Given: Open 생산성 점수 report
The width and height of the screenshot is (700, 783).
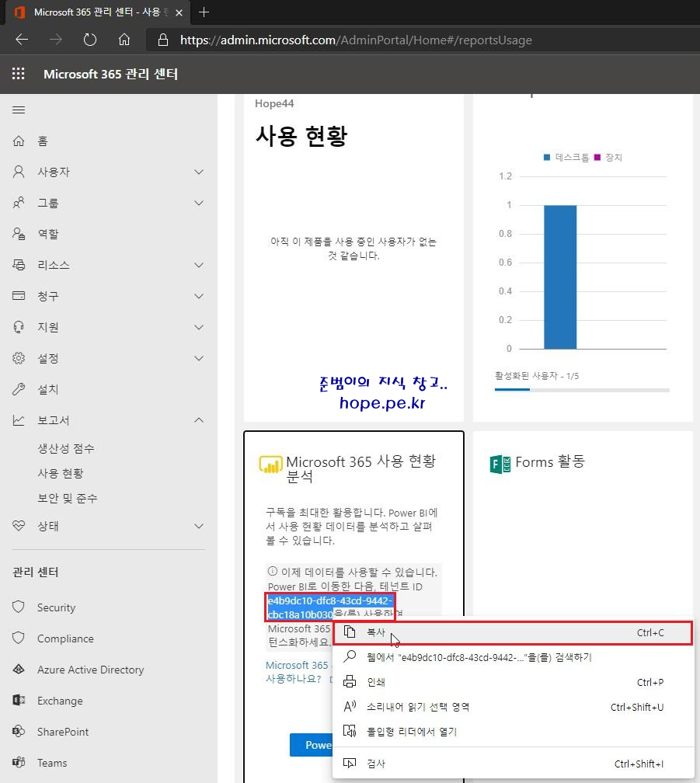Looking at the screenshot, I should (66, 448).
